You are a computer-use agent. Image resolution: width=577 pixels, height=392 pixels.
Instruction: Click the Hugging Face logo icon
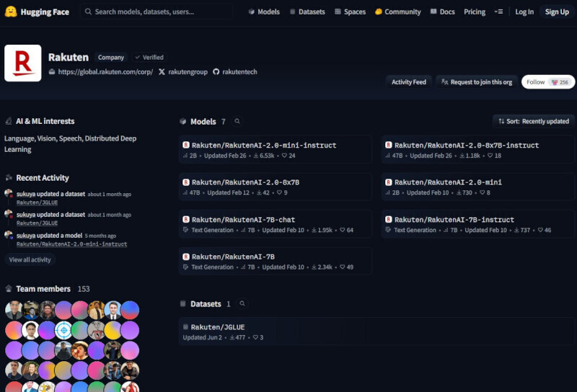(11, 12)
